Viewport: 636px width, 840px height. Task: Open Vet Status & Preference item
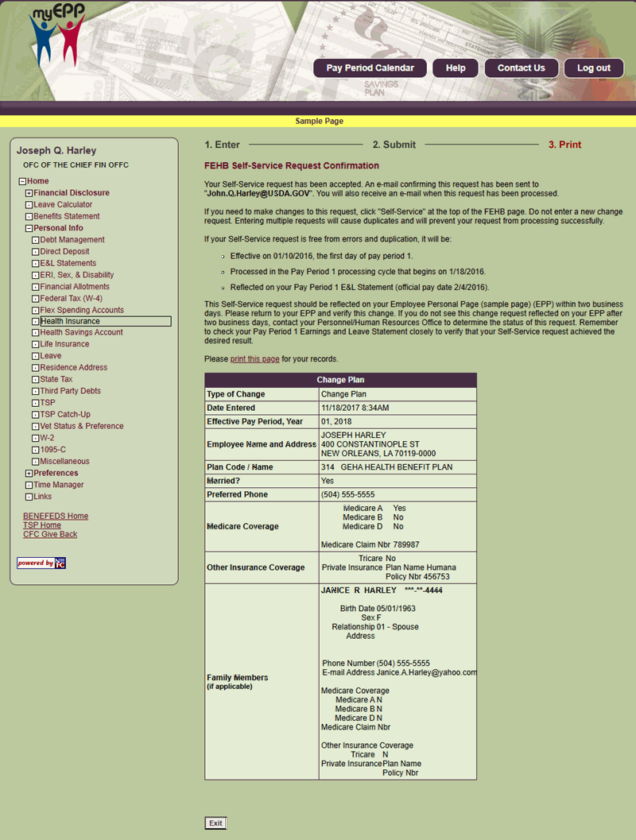[x=82, y=427]
